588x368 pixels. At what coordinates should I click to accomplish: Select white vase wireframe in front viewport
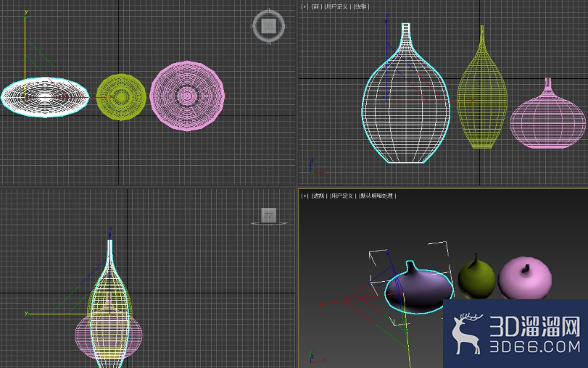[406, 93]
